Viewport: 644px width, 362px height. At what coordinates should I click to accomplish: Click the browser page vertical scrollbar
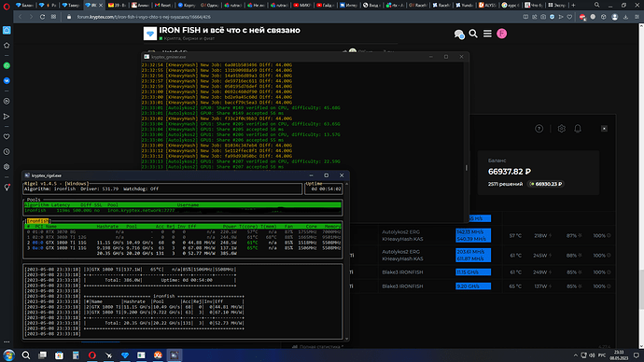tap(641, 185)
